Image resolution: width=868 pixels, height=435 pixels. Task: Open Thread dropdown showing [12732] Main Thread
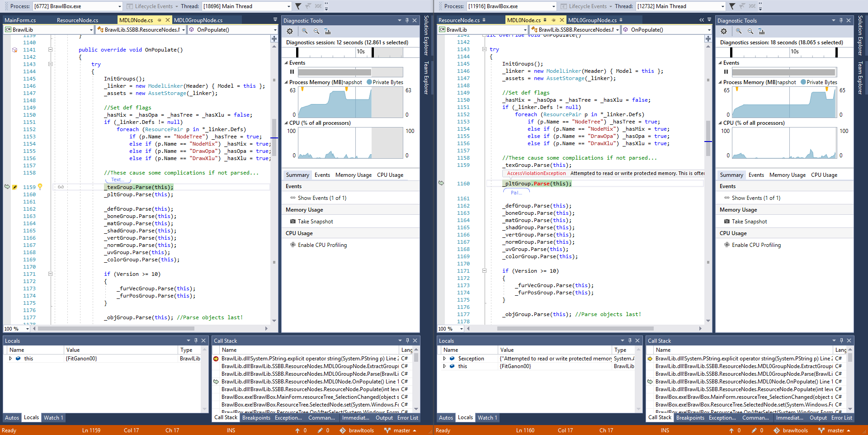680,6
